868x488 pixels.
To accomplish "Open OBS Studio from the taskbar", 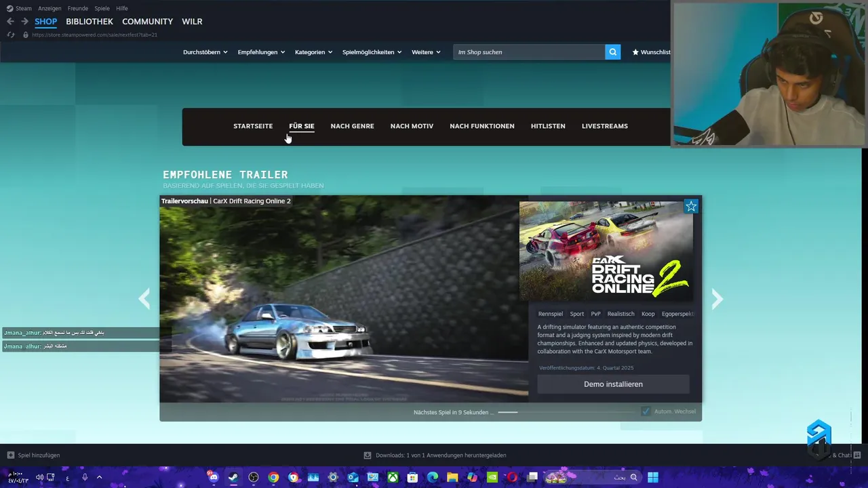I will click(x=253, y=477).
